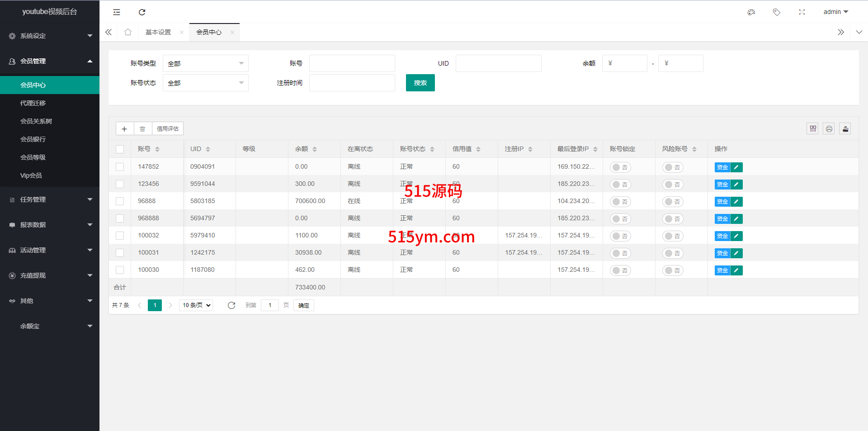Image resolution: width=868 pixels, height=431 pixels.
Task: Enter fullscreen using the expand icon
Action: click(x=802, y=12)
